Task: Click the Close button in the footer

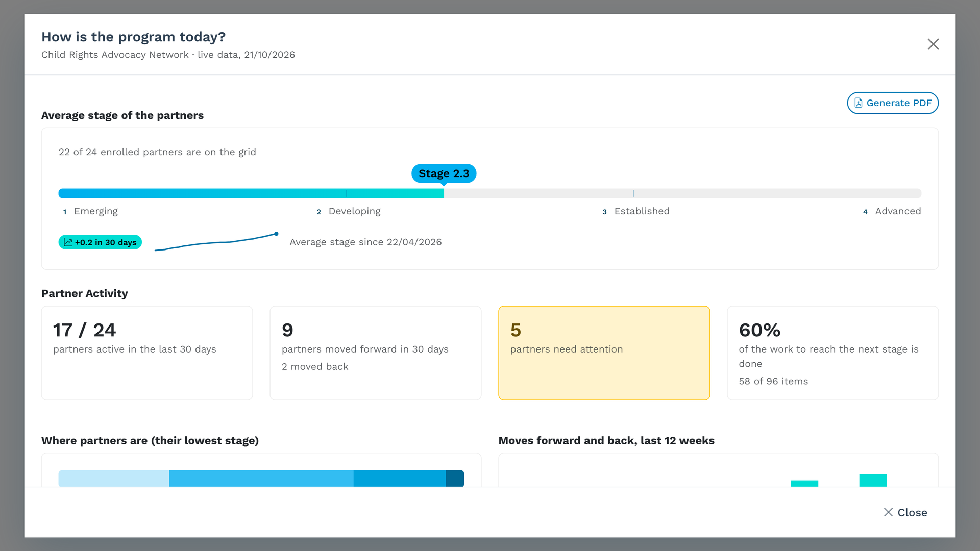Action: [x=905, y=512]
